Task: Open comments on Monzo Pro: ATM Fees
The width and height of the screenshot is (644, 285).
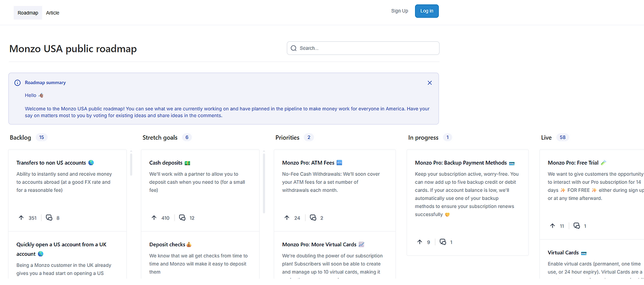Action: pos(313,218)
